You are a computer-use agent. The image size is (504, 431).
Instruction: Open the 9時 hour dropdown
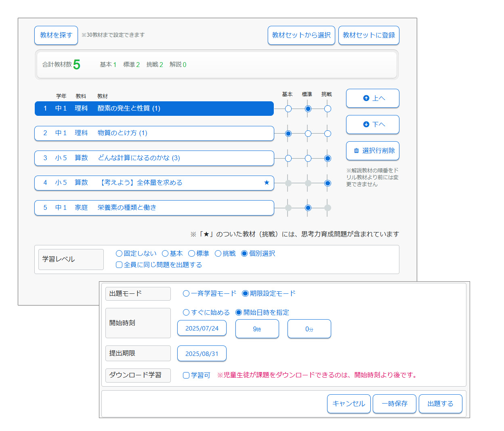click(257, 329)
